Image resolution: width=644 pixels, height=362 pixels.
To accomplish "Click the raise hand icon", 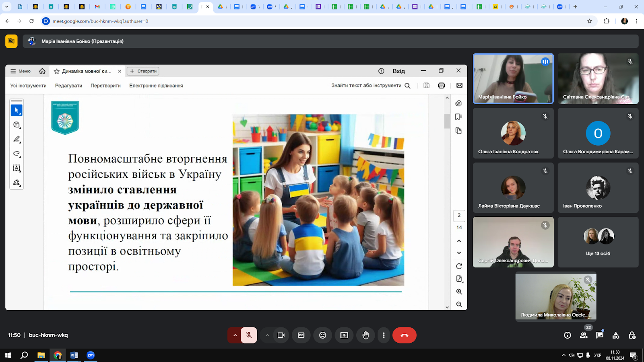I will coord(365,335).
